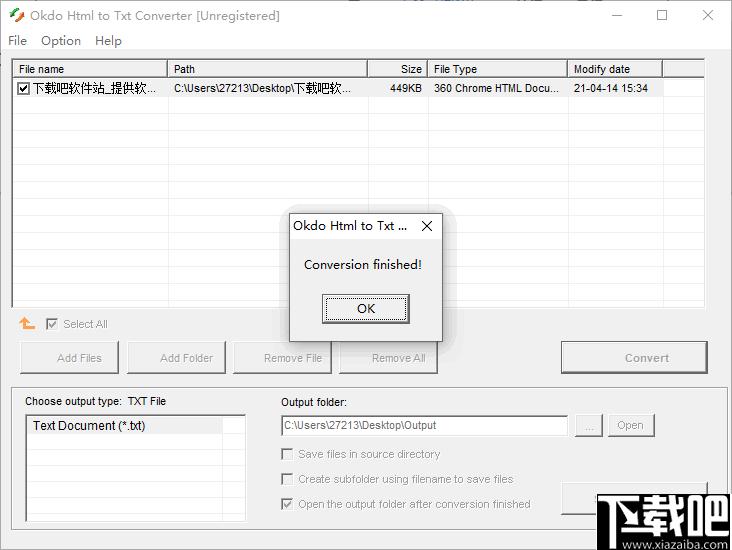Enable Create subfolder using filename option
The height and width of the screenshot is (550, 732).
click(x=287, y=479)
